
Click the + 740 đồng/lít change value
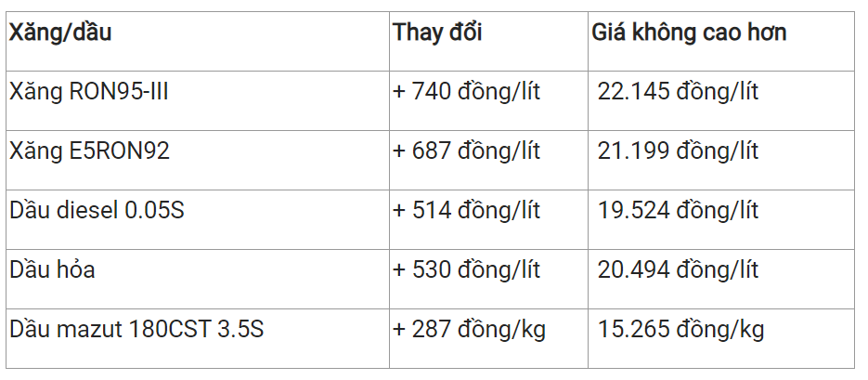coord(466,92)
